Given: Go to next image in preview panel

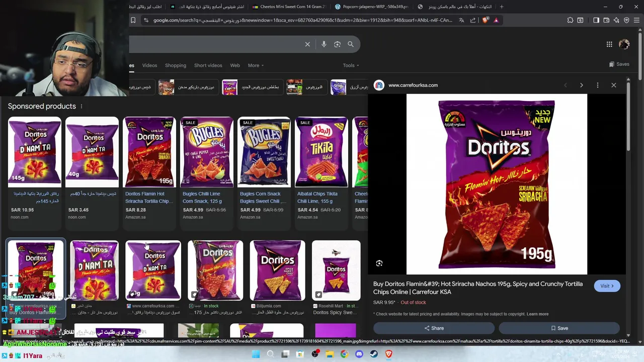Looking at the screenshot, I should click(582, 85).
